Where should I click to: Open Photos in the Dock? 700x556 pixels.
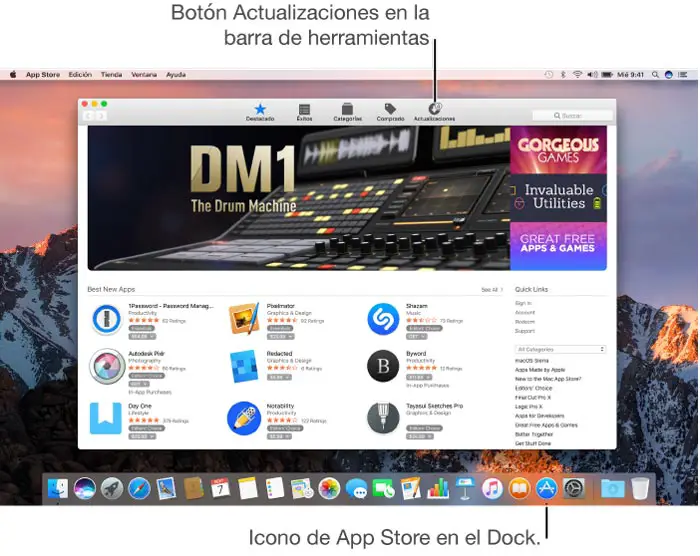(329, 489)
